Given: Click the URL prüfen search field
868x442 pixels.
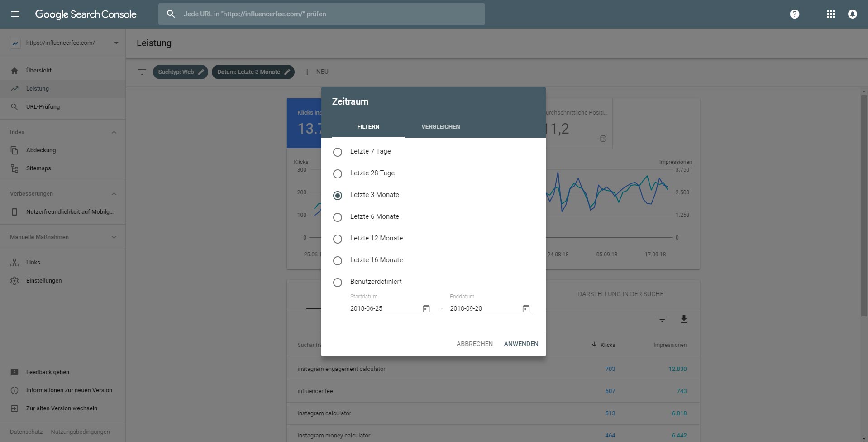Looking at the screenshot, I should point(321,14).
